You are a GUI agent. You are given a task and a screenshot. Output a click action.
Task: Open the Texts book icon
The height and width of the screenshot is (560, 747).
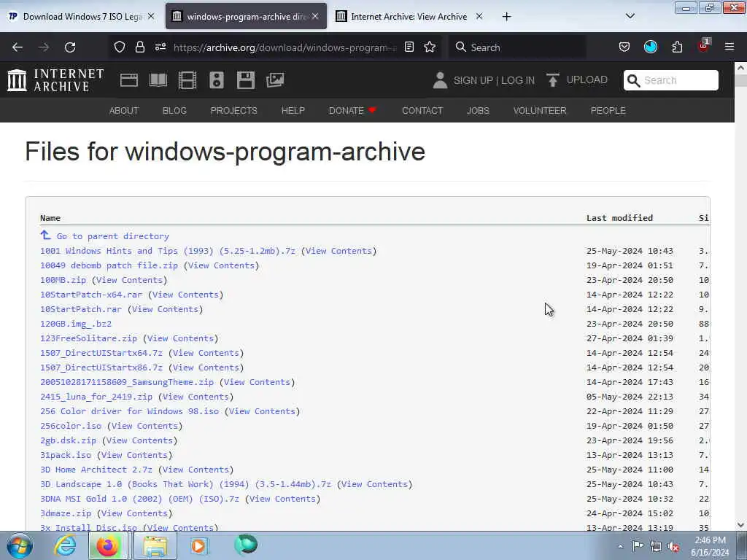pyautogui.click(x=158, y=80)
